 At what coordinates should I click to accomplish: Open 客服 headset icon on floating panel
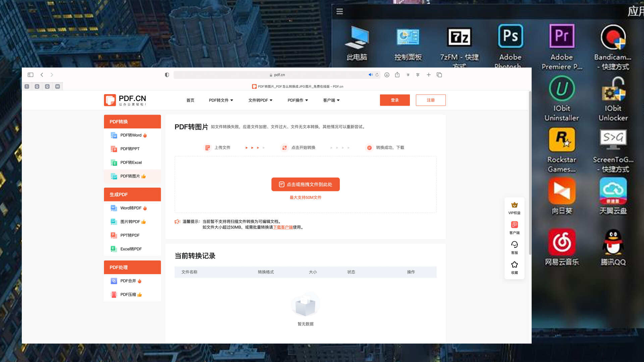coord(515,248)
